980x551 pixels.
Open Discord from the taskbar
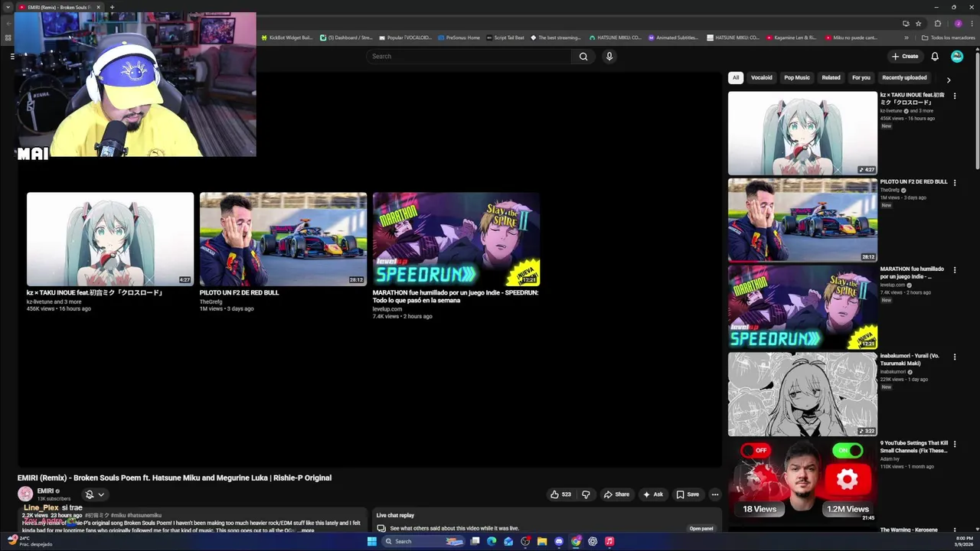pos(559,541)
